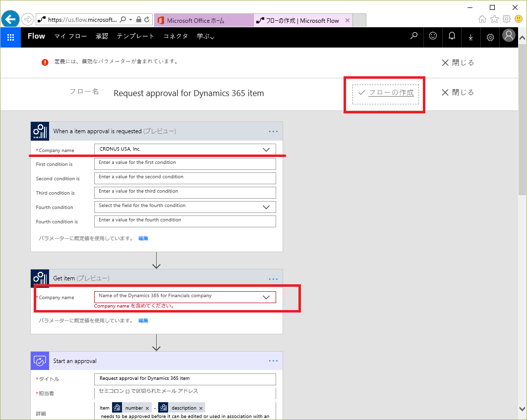527x420 pixels.
Task: Open コネクタ menu item
Action: 176,36
